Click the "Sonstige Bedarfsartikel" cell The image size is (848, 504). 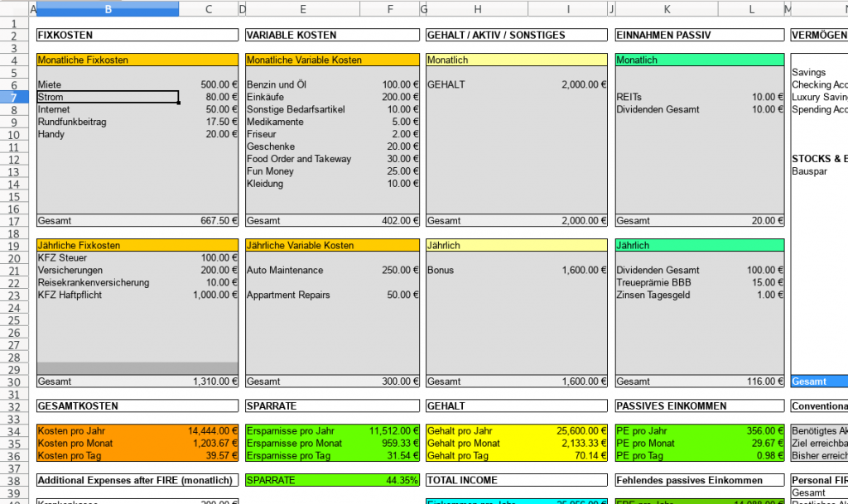tap(302, 110)
